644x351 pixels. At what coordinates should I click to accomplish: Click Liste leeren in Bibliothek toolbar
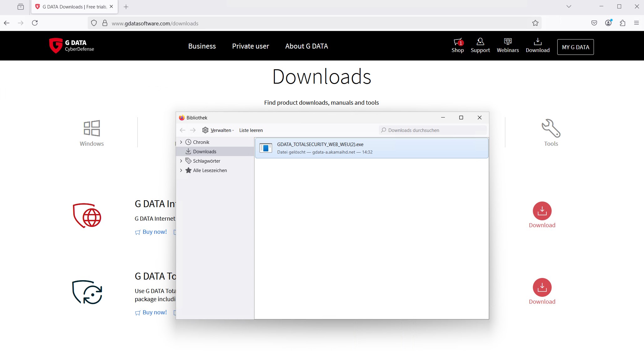(x=251, y=130)
